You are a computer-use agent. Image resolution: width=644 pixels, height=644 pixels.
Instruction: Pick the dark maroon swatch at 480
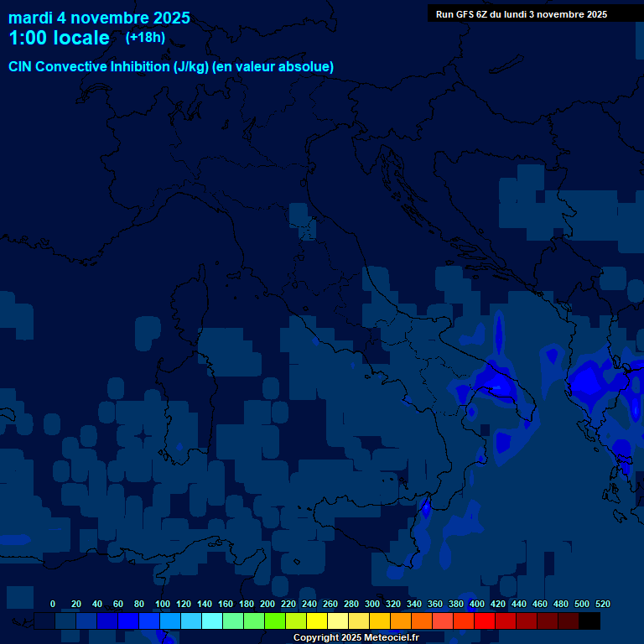548,621
